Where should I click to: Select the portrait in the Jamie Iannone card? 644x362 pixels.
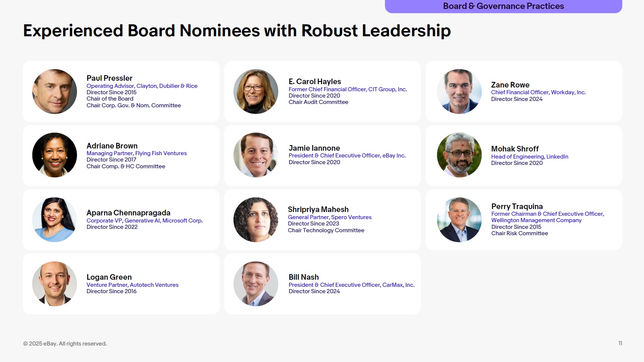click(x=256, y=155)
